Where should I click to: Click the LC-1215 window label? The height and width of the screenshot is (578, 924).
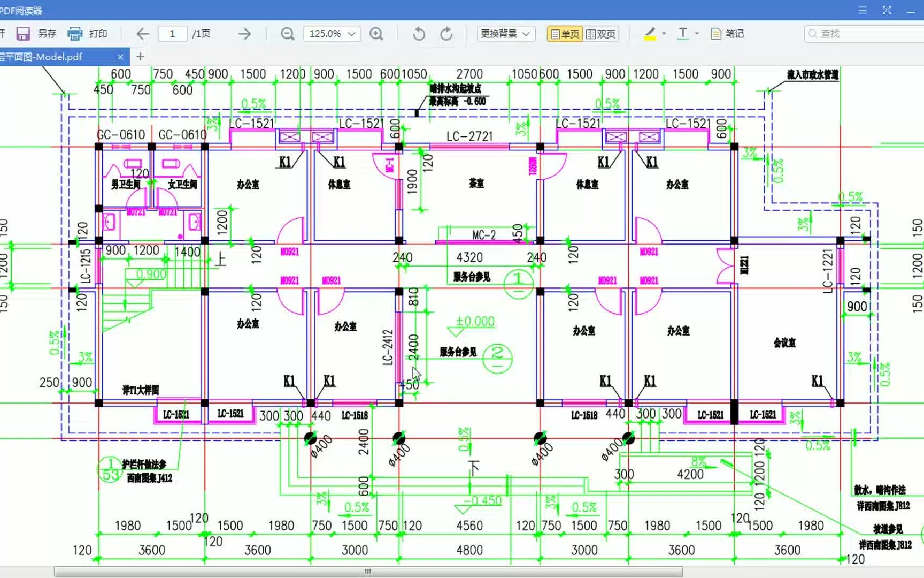86,266
